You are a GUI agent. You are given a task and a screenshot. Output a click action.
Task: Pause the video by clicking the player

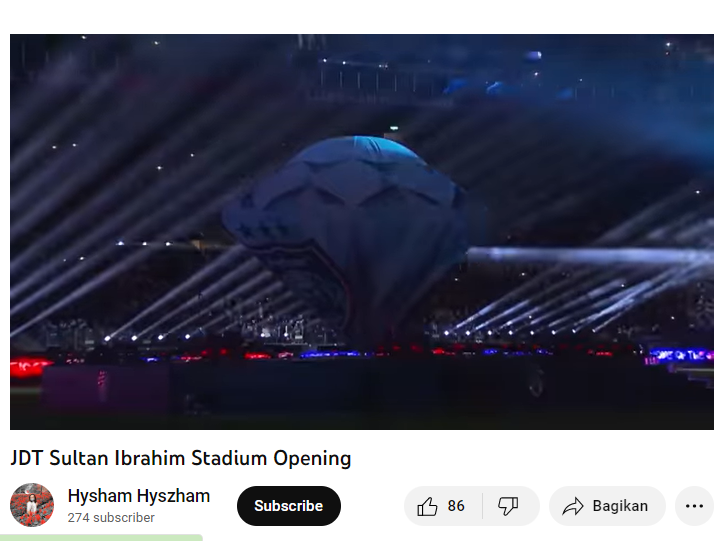click(x=362, y=232)
